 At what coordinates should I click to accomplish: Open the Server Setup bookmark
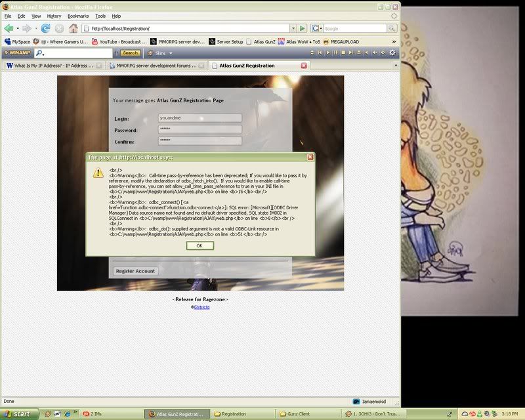pos(226,42)
